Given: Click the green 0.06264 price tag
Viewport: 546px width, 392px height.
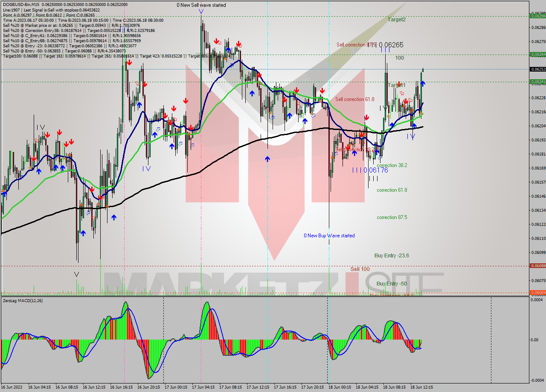Looking at the screenshot, I should (537, 54).
